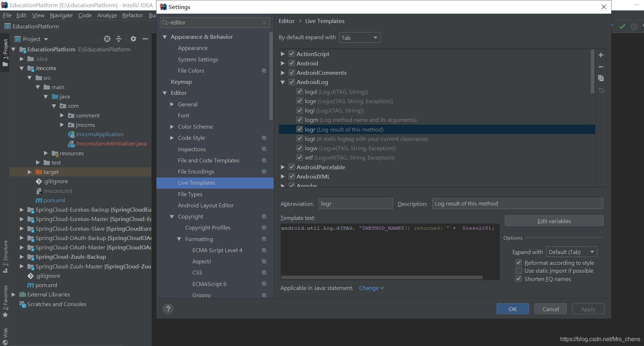Open the Navigate menu

(x=61, y=15)
